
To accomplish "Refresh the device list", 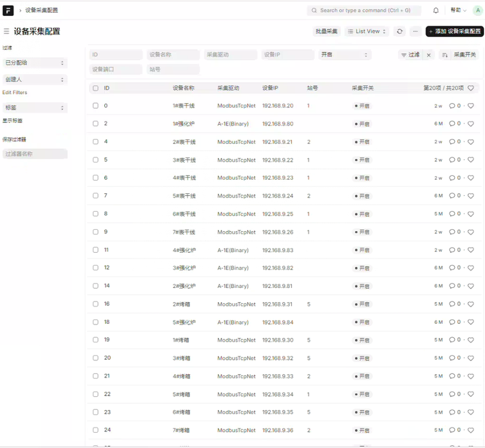I will pos(400,31).
